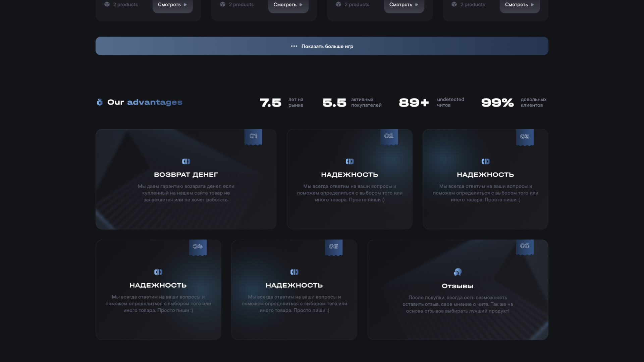Click the three-dots icon on Показать больше игр
This screenshot has width=644, height=362.
[x=294, y=46]
